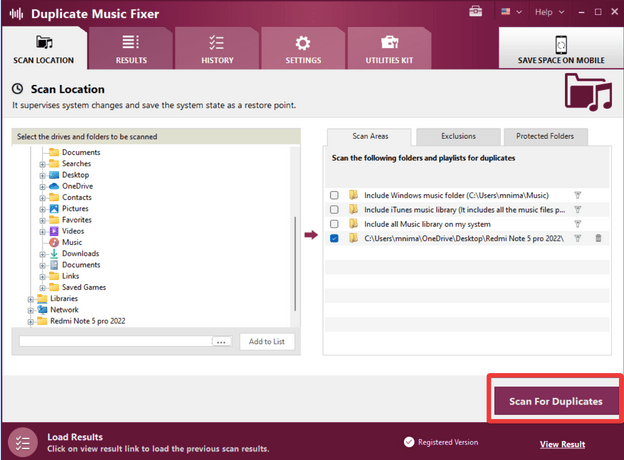This screenshot has height=460, width=624.
Task: Click the Desktop folder icon
Action: pyautogui.click(x=54, y=175)
